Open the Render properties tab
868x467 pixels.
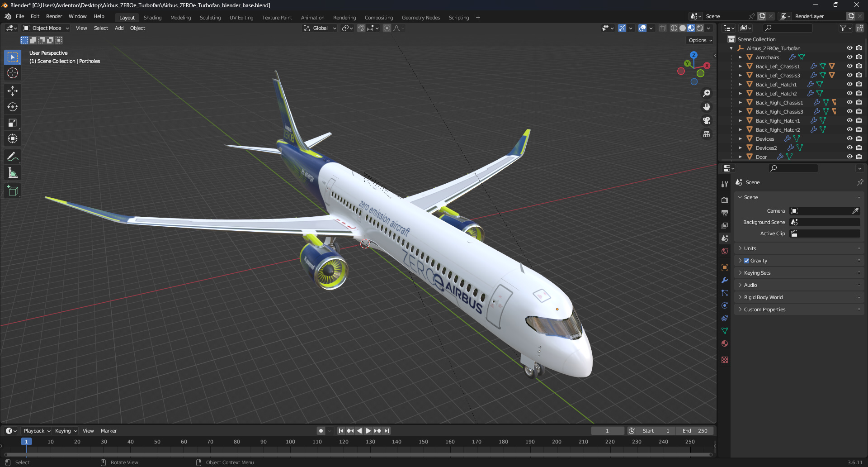pyautogui.click(x=725, y=200)
